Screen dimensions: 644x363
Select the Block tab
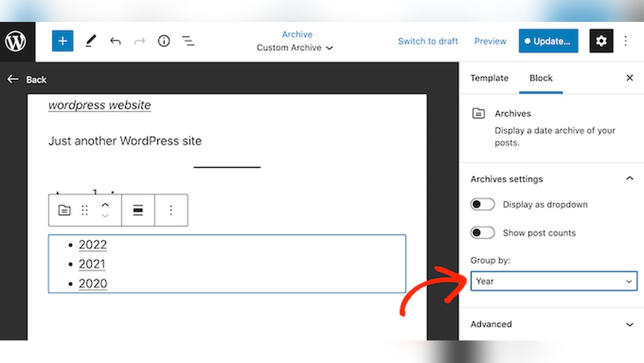pos(541,78)
